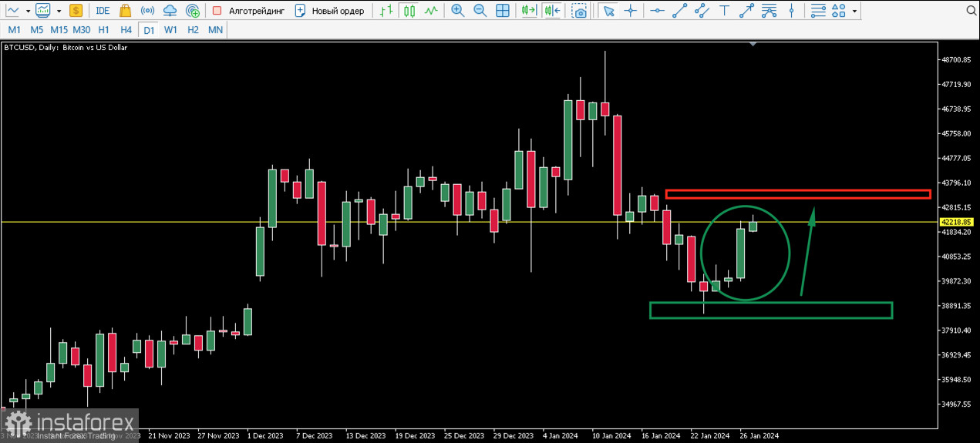980x443 pixels.
Task: Select the trendline drawing tool
Action: pos(679,11)
